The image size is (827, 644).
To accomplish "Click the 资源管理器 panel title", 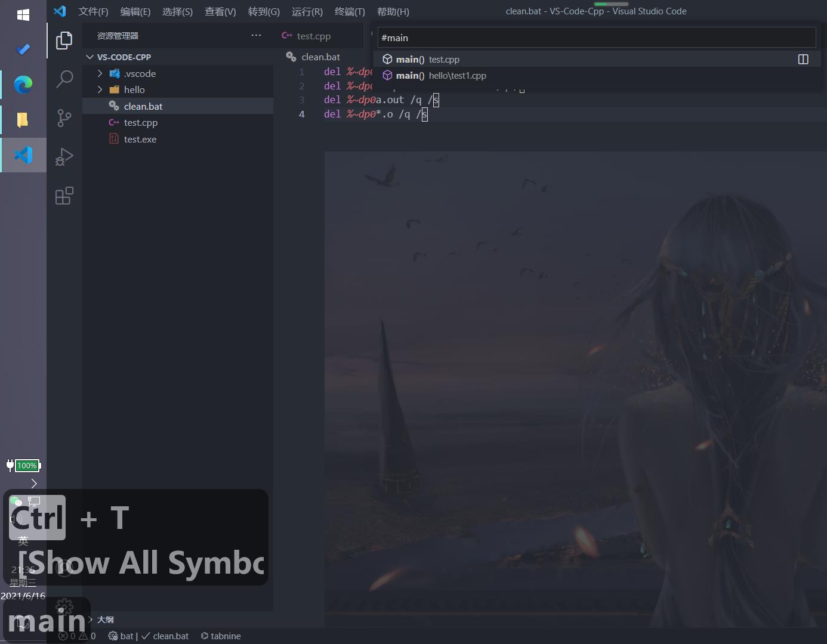I will (x=118, y=36).
